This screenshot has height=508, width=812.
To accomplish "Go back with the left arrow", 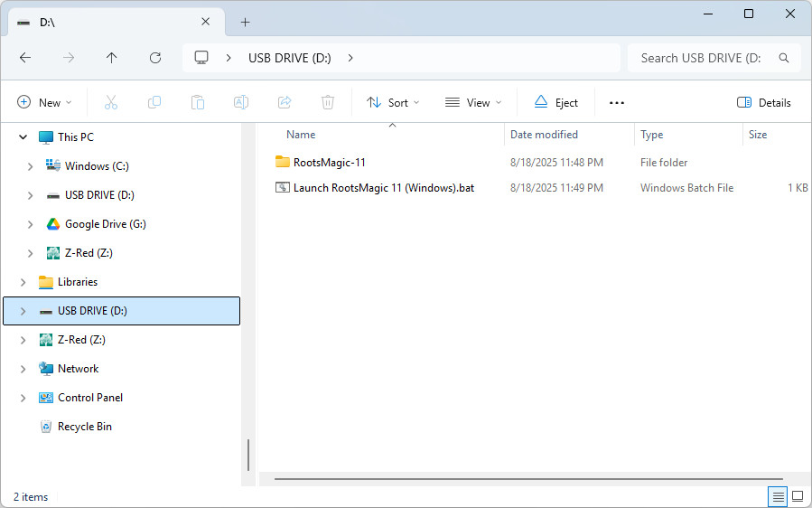I will pos(25,58).
